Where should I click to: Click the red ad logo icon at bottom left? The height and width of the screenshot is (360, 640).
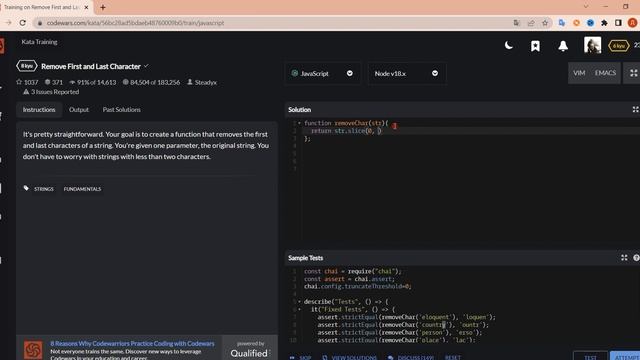click(33, 350)
